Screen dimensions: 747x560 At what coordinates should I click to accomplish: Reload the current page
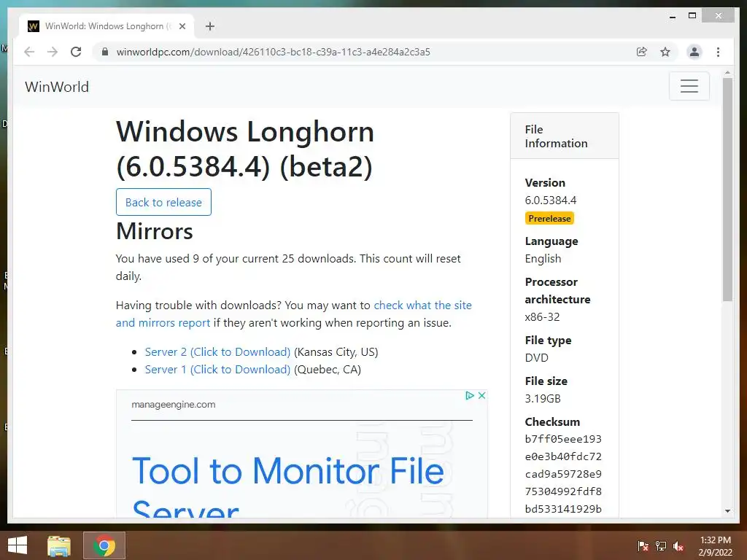[x=76, y=52]
